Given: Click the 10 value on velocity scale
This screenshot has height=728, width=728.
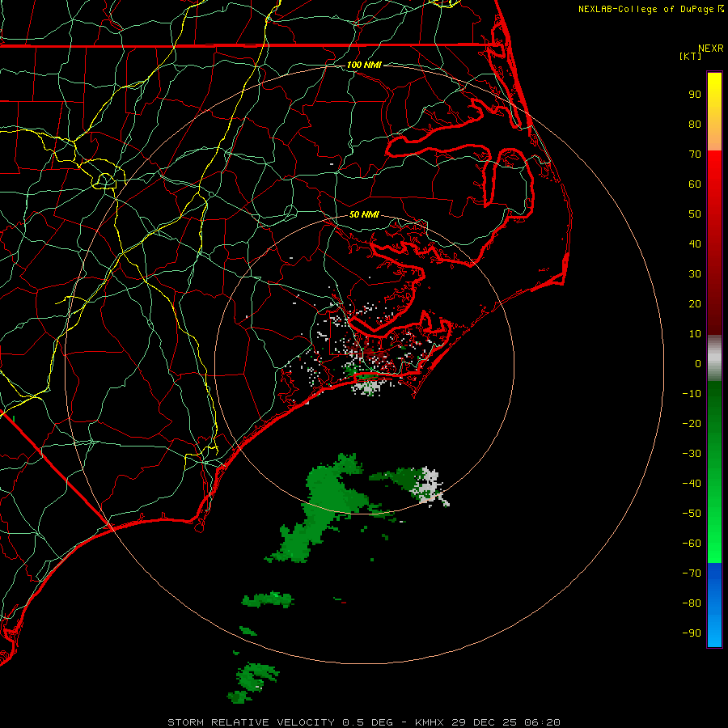Looking at the screenshot, I should coord(695,334).
